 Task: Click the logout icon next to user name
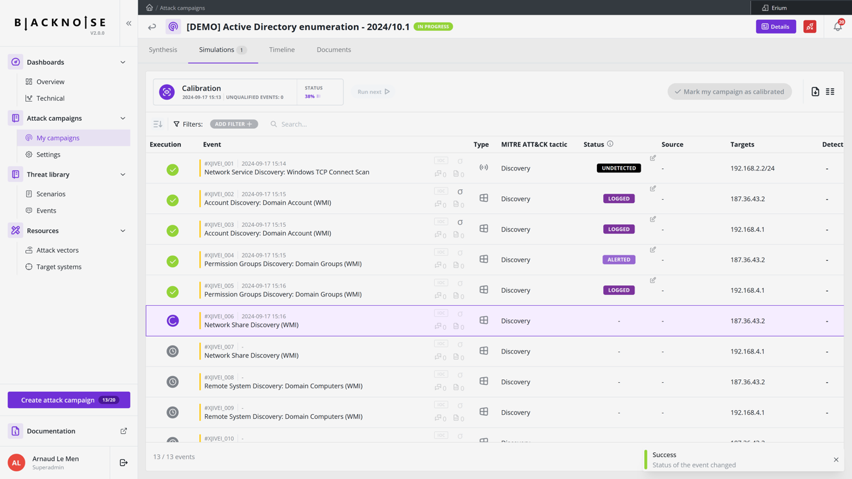(123, 462)
